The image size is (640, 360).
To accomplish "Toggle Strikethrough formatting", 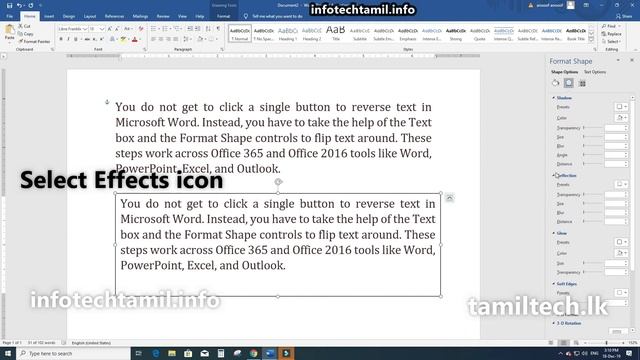I will pos(87,39).
